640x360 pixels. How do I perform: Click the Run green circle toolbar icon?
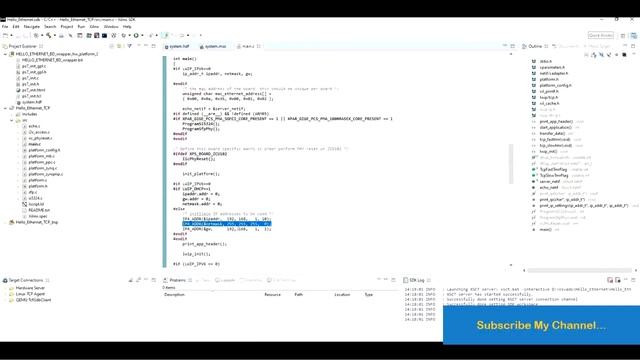point(136,36)
